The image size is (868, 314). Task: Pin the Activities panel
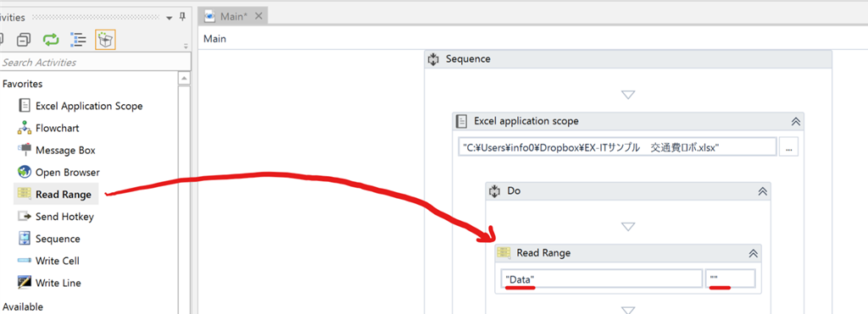(x=183, y=17)
